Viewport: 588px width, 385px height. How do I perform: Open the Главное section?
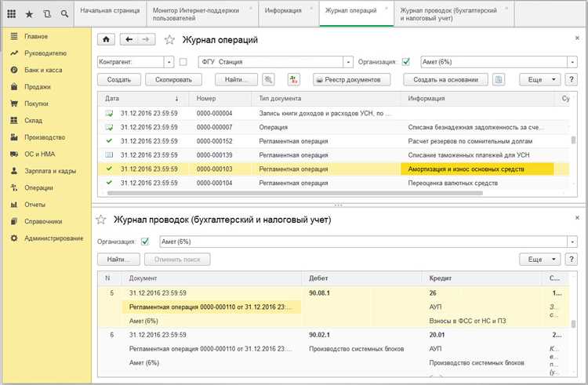click(x=36, y=36)
